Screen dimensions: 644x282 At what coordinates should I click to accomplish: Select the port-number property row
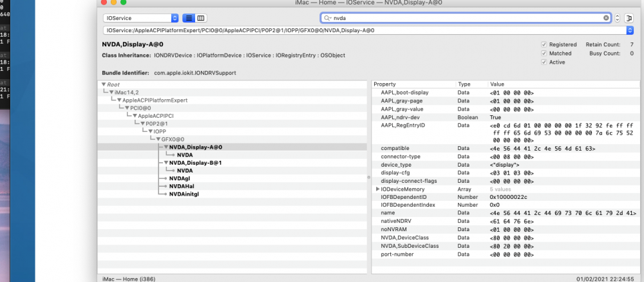tap(506, 254)
